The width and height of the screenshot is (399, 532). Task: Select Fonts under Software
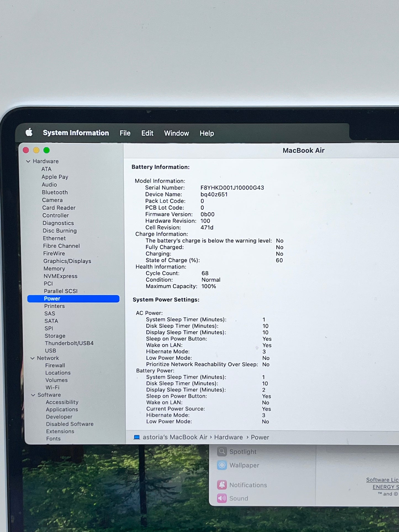click(53, 439)
